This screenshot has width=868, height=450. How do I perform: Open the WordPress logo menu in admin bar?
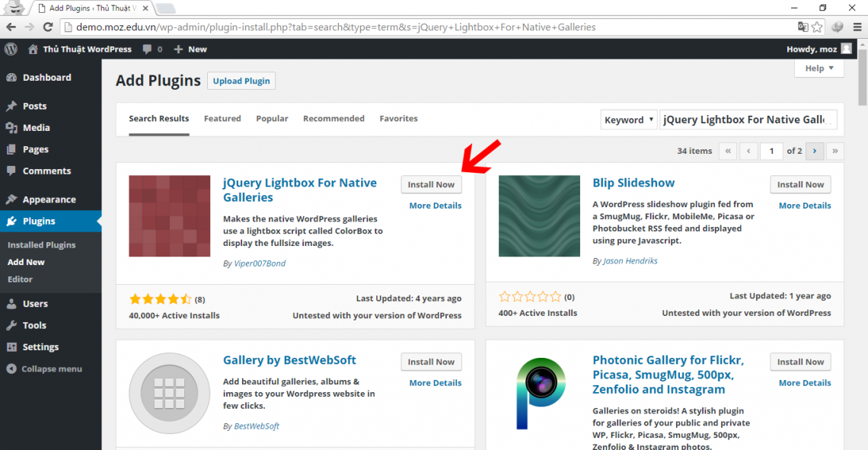(11, 49)
